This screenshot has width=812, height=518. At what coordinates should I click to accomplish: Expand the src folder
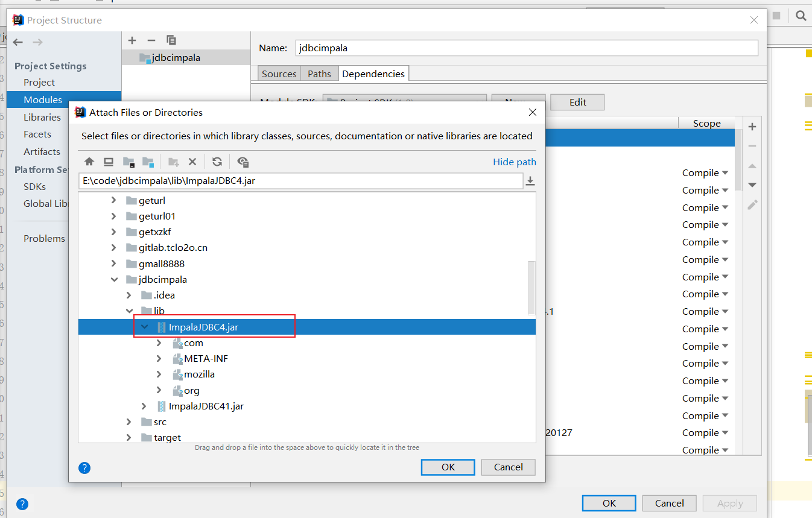click(128, 422)
